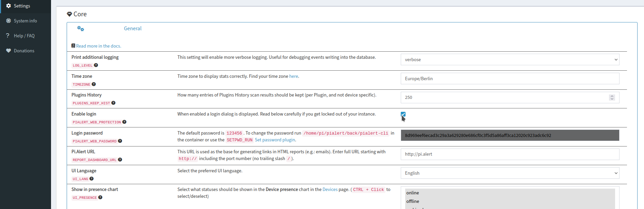Open the Print additional logging dropdown
This screenshot has height=209, width=644.
pyautogui.click(x=510, y=60)
